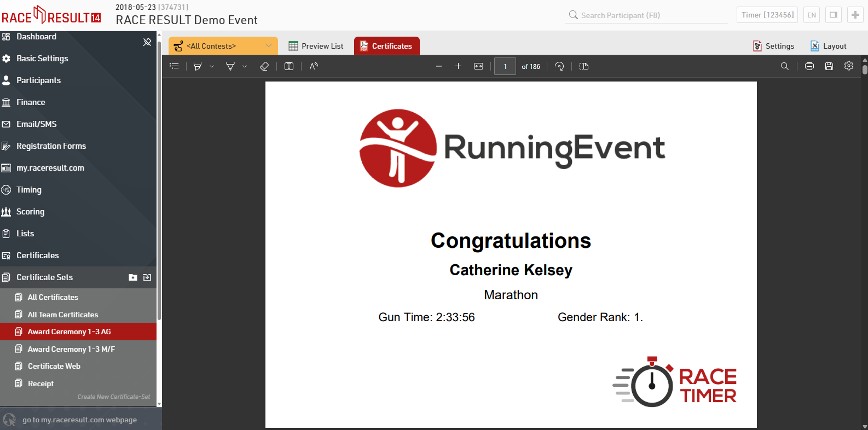Toggle the side panel button next to EN

833,15
